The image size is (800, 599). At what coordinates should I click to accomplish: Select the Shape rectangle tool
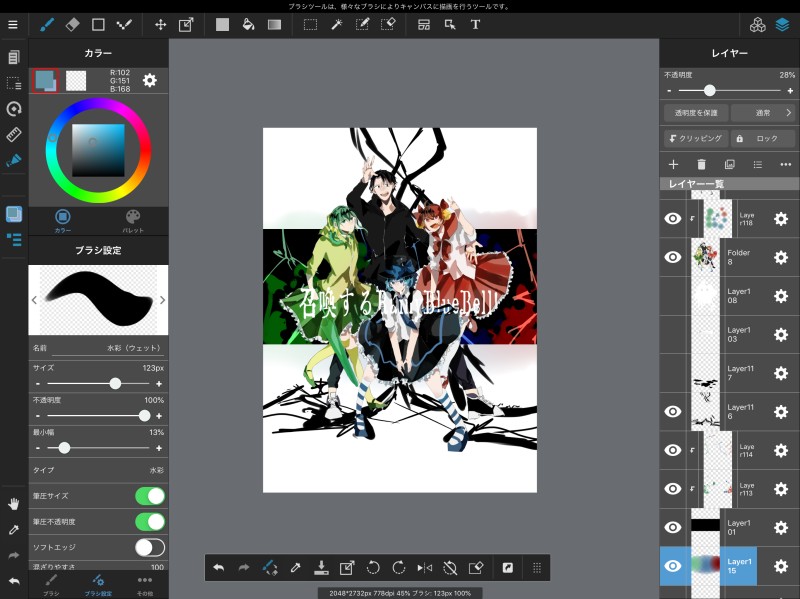(x=98, y=24)
